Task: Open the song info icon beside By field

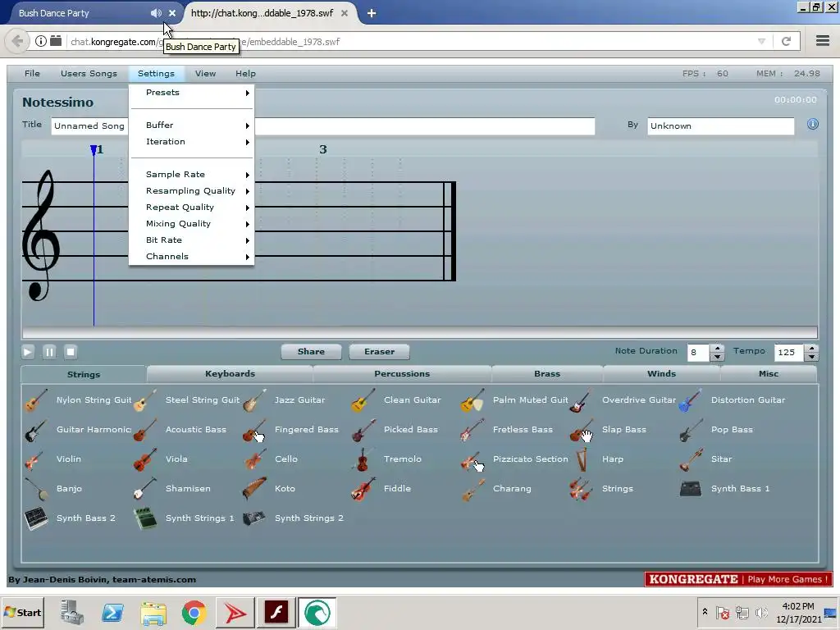Action: tap(813, 125)
